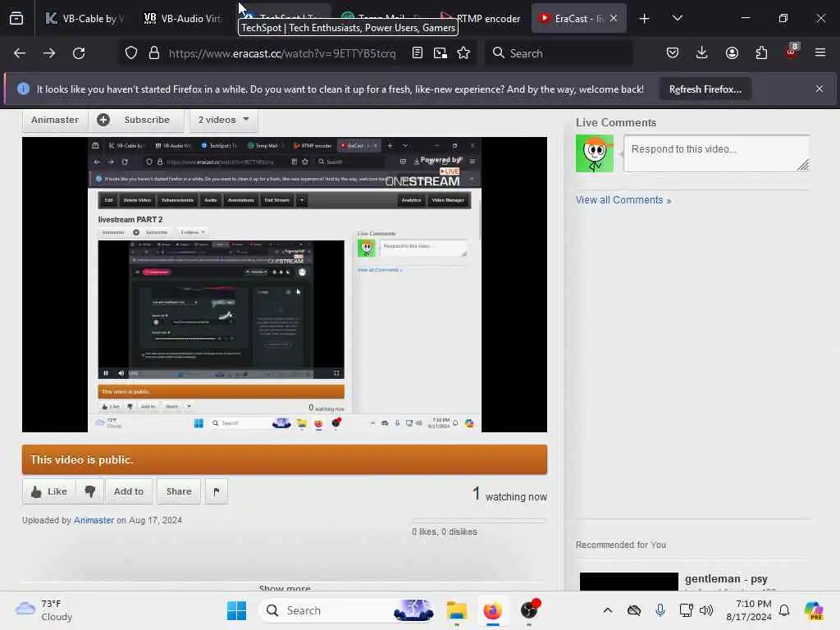Click the commenter avatar image
This screenshot has width=840, height=630.
[x=595, y=153]
